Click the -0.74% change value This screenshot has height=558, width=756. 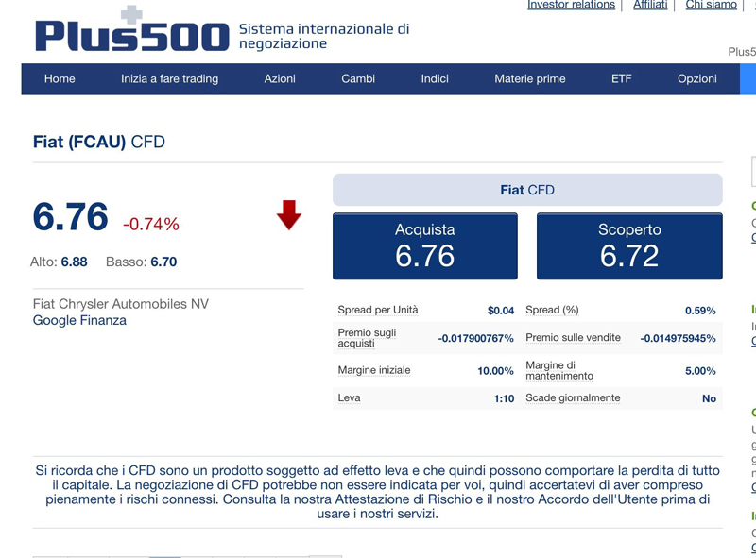151,224
